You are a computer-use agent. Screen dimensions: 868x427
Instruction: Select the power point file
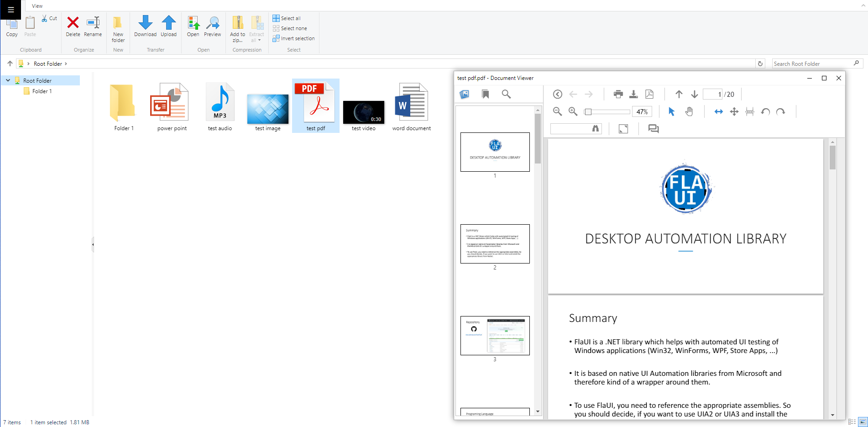click(172, 107)
